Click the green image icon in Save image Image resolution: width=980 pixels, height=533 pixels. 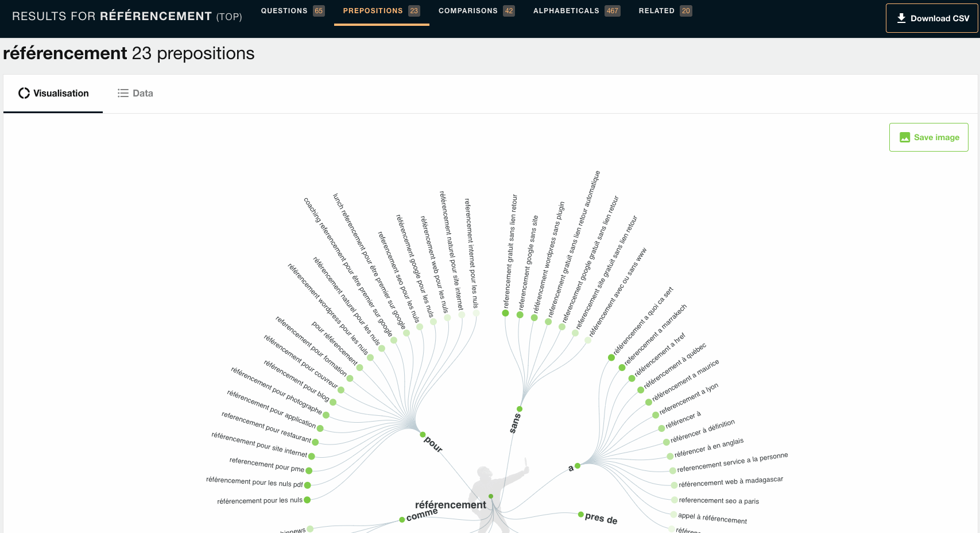point(905,137)
